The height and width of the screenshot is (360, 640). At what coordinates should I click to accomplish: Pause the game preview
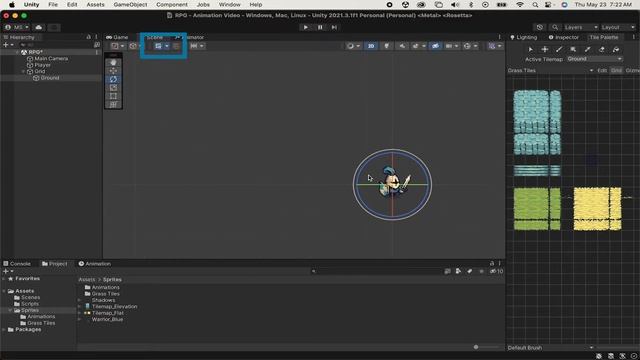(x=320, y=27)
